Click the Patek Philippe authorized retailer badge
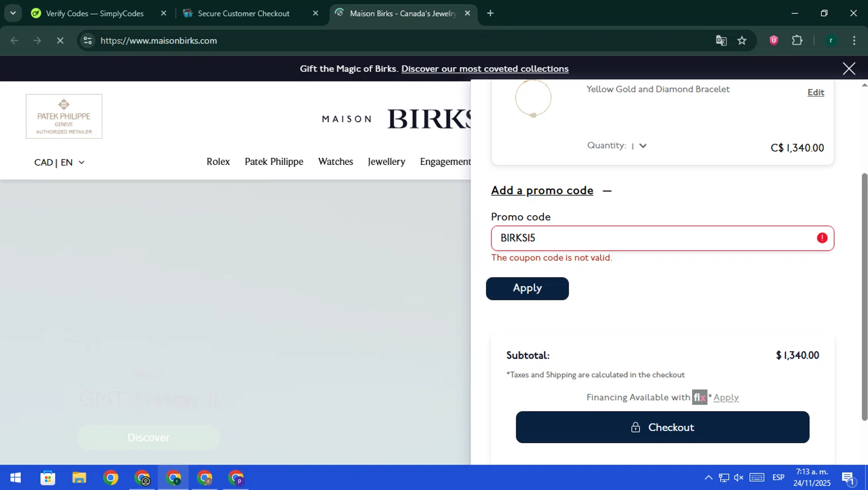The height and width of the screenshot is (490, 868). 64,116
